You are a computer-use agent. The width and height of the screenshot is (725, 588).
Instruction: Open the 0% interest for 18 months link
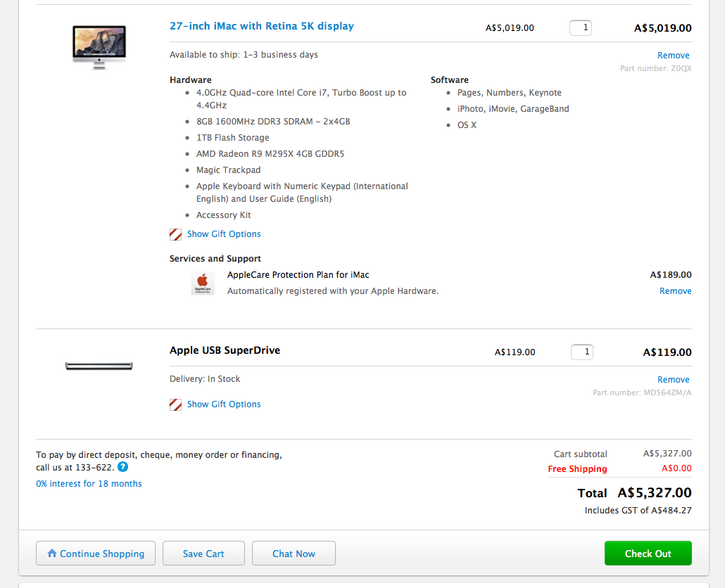89,484
